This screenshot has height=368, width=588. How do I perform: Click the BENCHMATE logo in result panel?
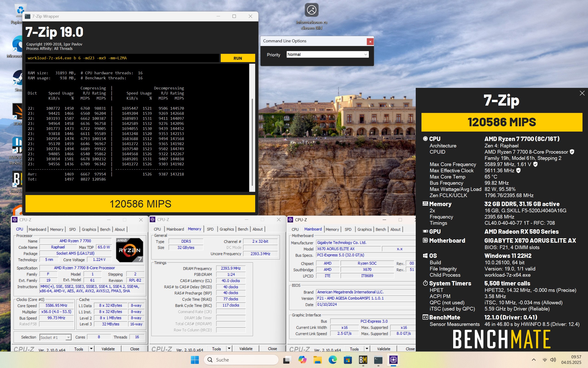(x=501, y=339)
